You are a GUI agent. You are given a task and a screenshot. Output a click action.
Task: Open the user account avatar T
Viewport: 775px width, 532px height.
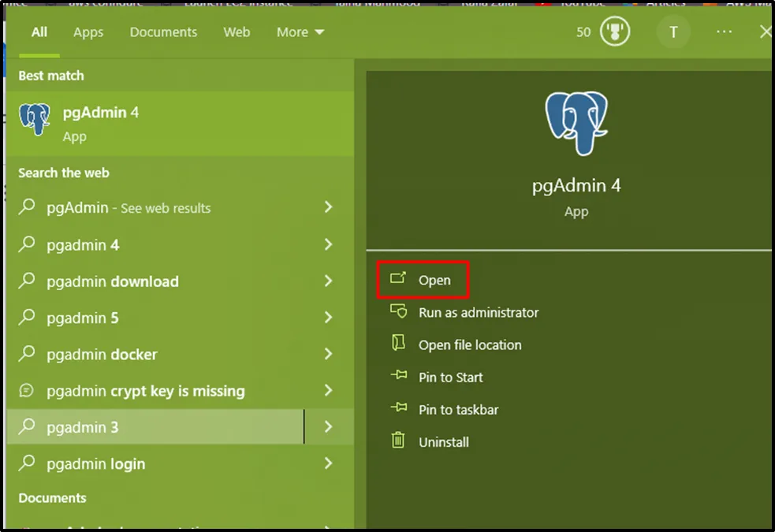pos(673,32)
